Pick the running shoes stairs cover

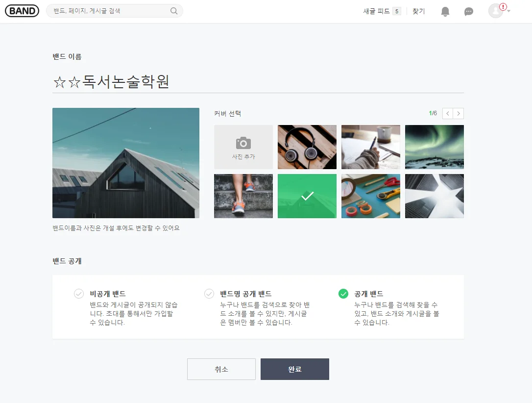pyautogui.click(x=243, y=196)
